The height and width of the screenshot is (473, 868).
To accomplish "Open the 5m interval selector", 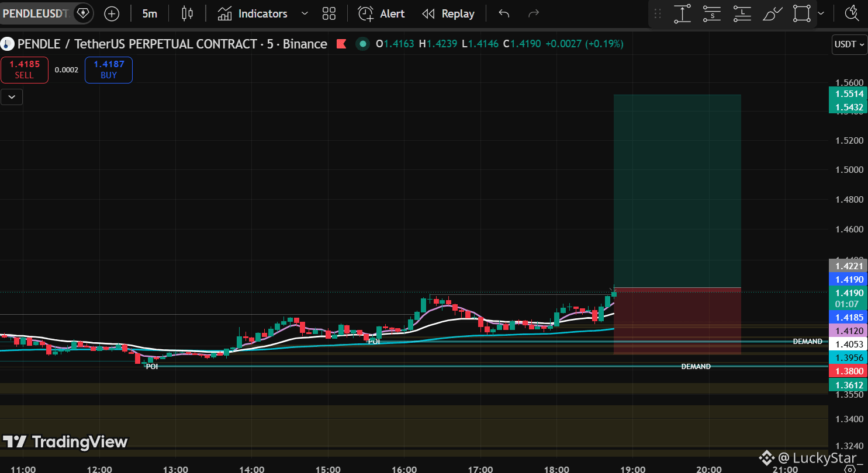I will 150,13.
